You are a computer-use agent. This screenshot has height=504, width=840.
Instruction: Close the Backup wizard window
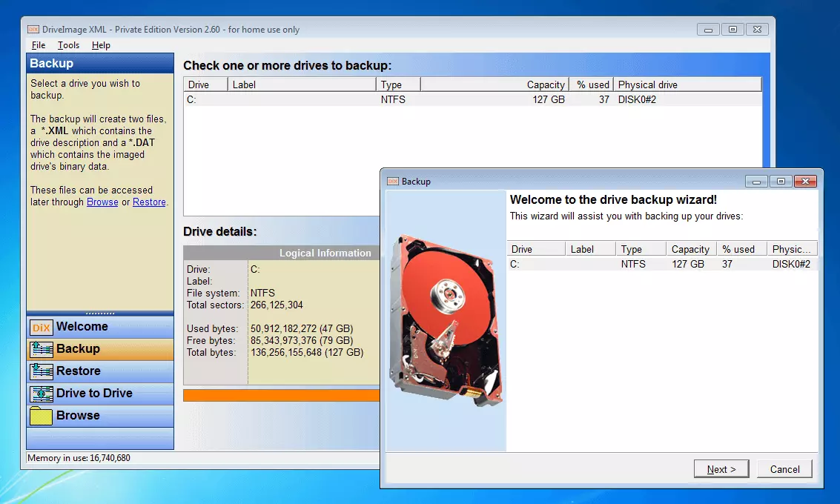pyautogui.click(x=805, y=182)
